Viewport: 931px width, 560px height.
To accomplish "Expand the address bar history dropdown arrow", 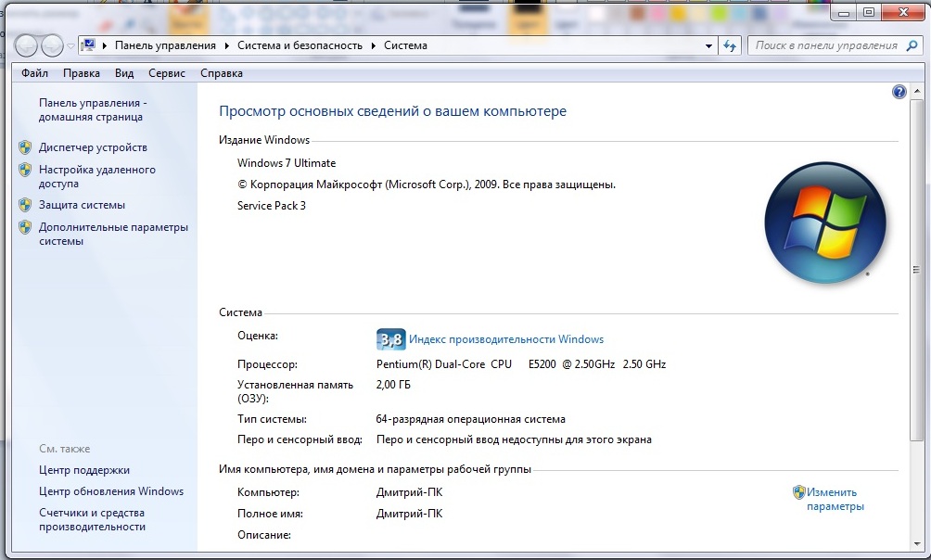I will pyautogui.click(x=709, y=45).
